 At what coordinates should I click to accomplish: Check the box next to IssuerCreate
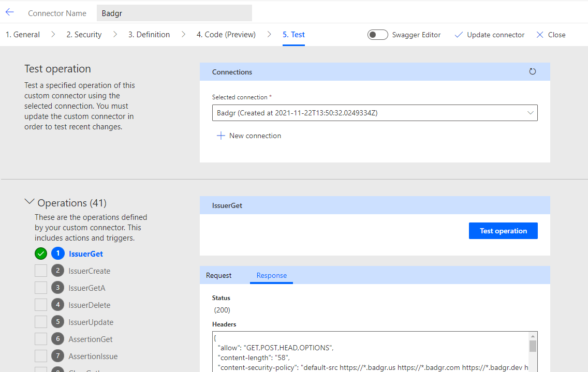click(41, 271)
